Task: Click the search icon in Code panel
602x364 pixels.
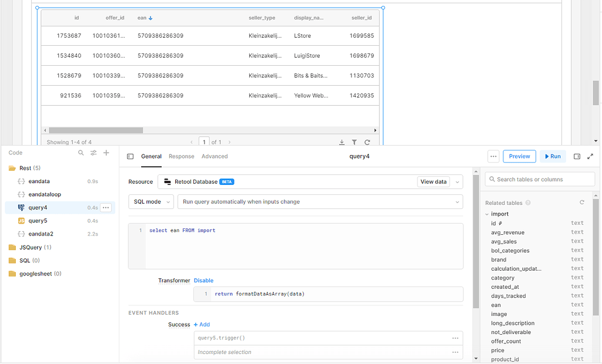Action: click(x=81, y=153)
